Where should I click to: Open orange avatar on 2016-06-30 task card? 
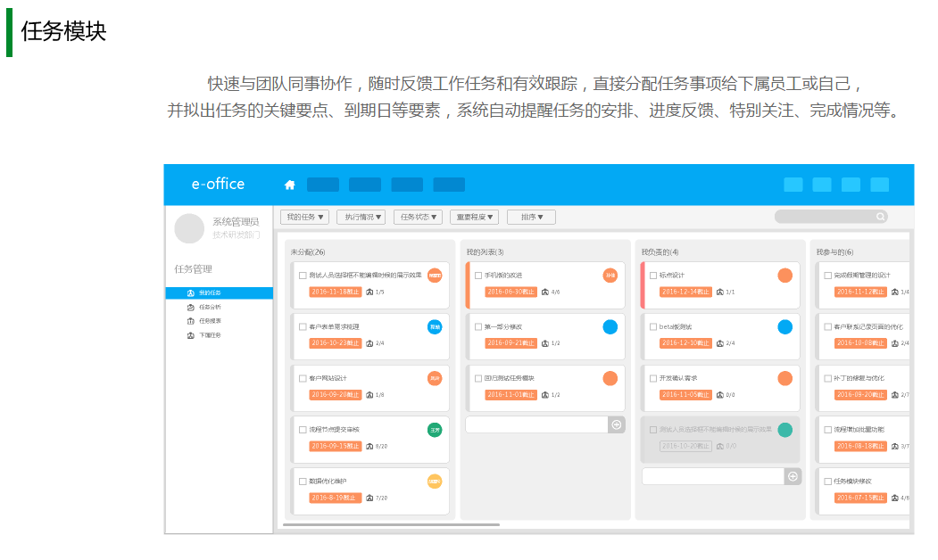610,276
